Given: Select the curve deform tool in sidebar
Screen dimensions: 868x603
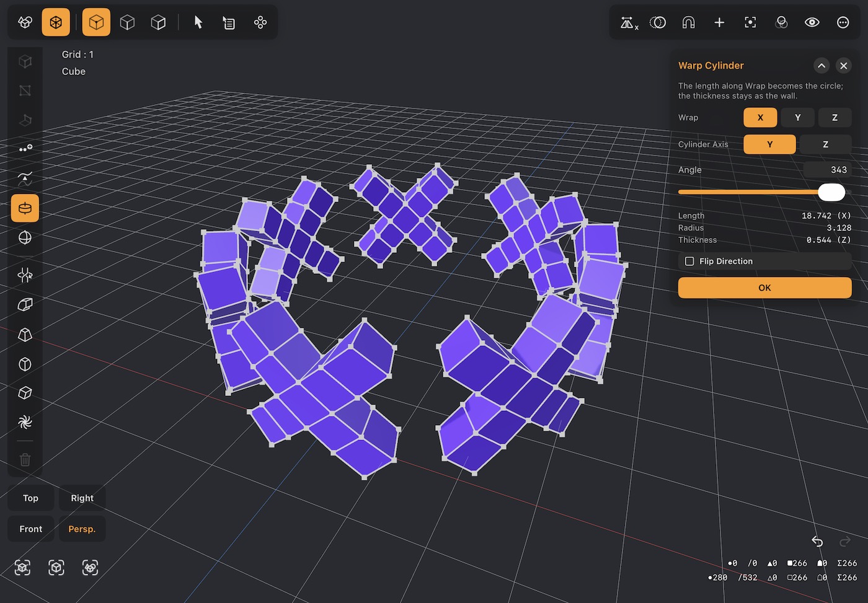Looking at the screenshot, I should (x=25, y=179).
